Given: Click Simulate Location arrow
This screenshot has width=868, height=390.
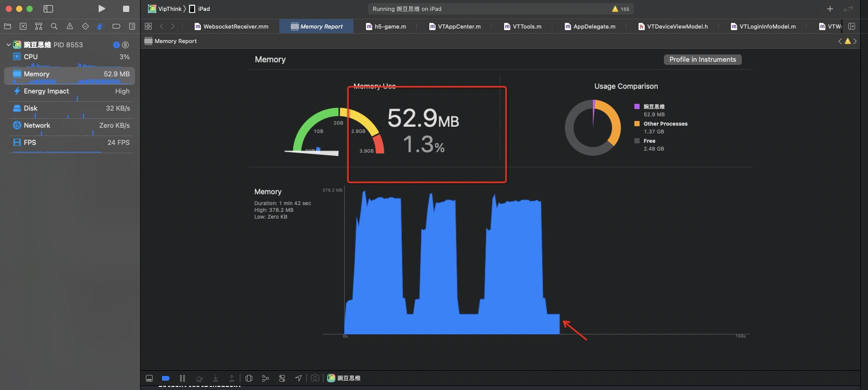Looking at the screenshot, I should (x=299, y=378).
